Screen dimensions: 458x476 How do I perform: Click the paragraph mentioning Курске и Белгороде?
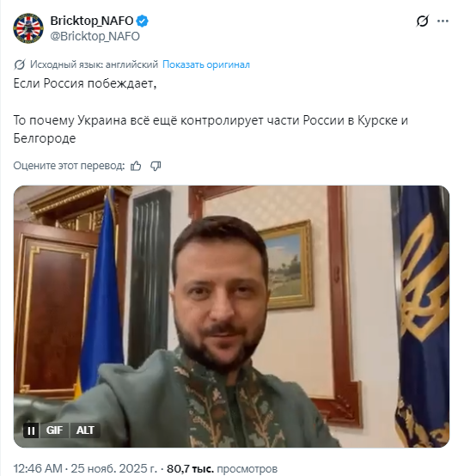(x=211, y=130)
